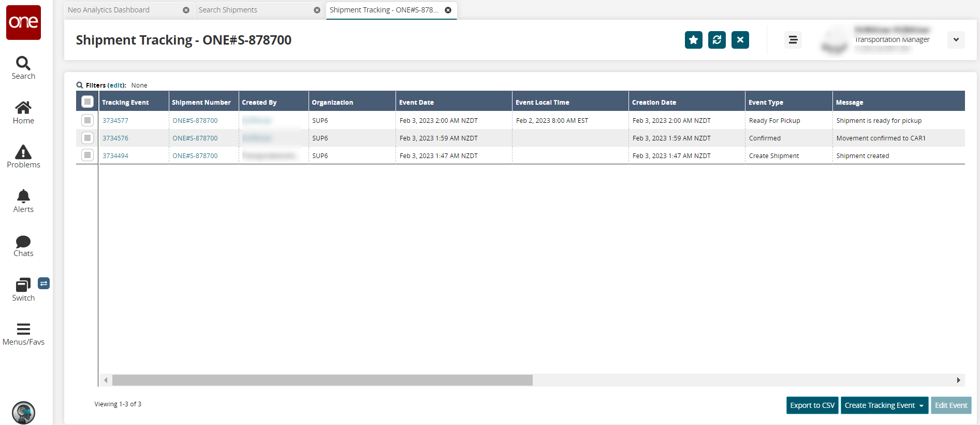The height and width of the screenshot is (425, 980).
Task: Open the Create Tracking Event dropdown
Action: (x=884, y=405)
